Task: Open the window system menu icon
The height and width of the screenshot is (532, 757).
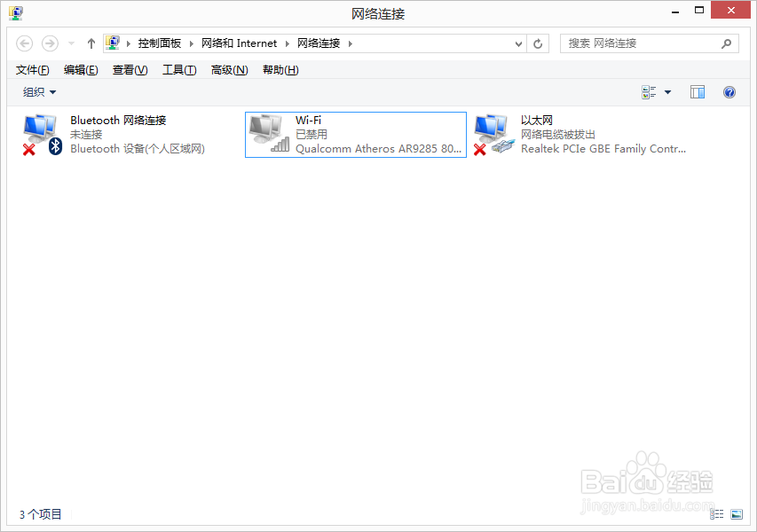Action: tap(14, 12)
